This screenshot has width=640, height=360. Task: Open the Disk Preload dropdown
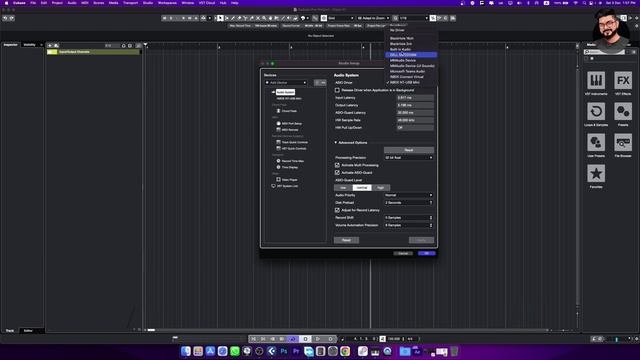(409, 202)
